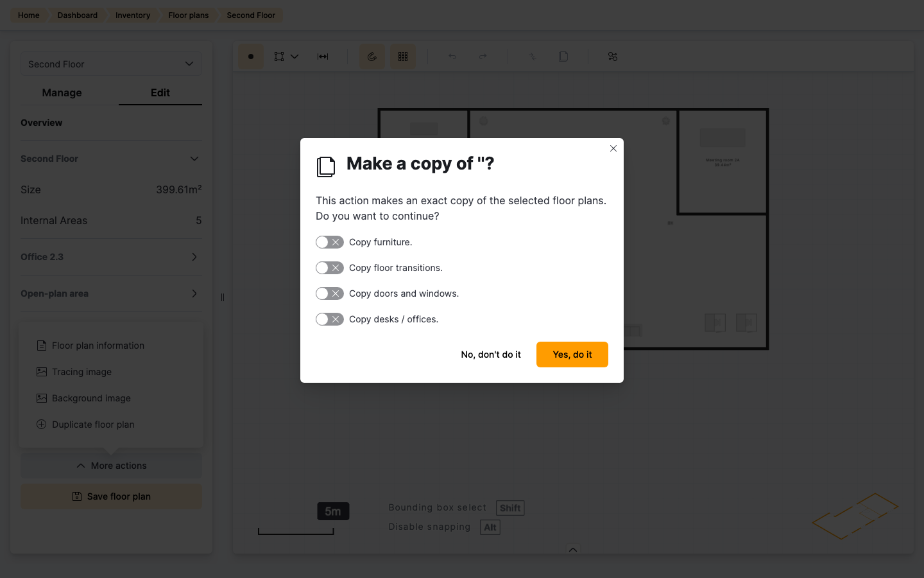Click the copy pages icon in the toolbar

pyautogui.click(x=563, y=57)
